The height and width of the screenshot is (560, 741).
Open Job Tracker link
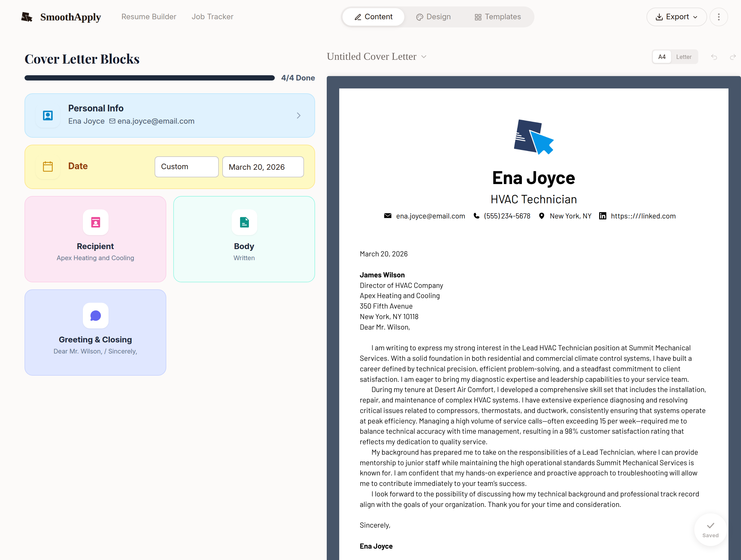click(x=212, y=17)
